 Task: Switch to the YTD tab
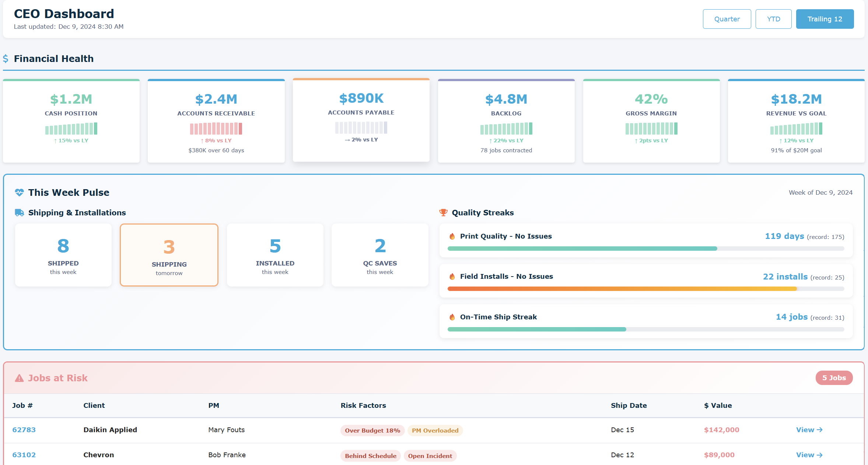[773, 19]
